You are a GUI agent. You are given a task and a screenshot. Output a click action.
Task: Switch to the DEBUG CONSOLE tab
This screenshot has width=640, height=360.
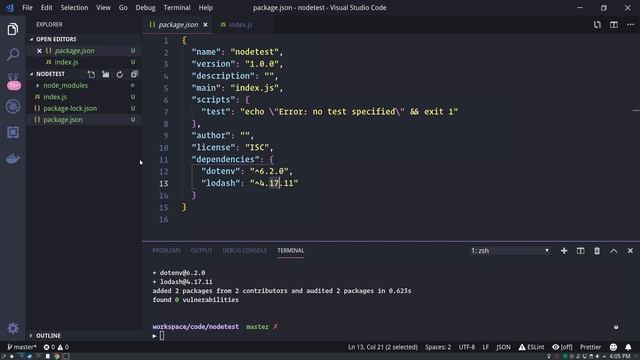pyautogui.click(x=244, y=251)
